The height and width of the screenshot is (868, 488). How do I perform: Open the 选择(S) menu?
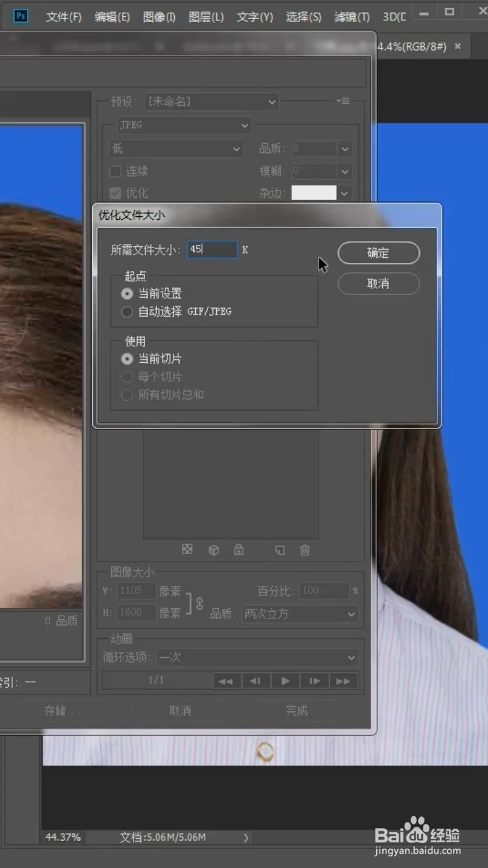click(x=304, y=17)
